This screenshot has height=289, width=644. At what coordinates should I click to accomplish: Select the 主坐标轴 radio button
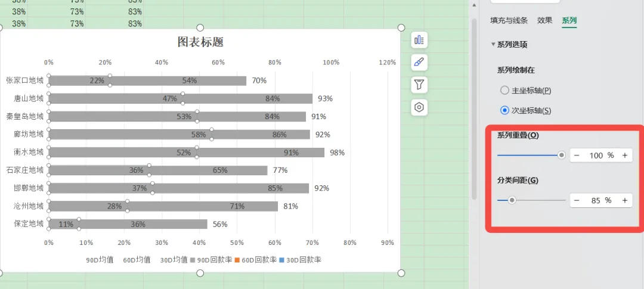pos(504,91)
